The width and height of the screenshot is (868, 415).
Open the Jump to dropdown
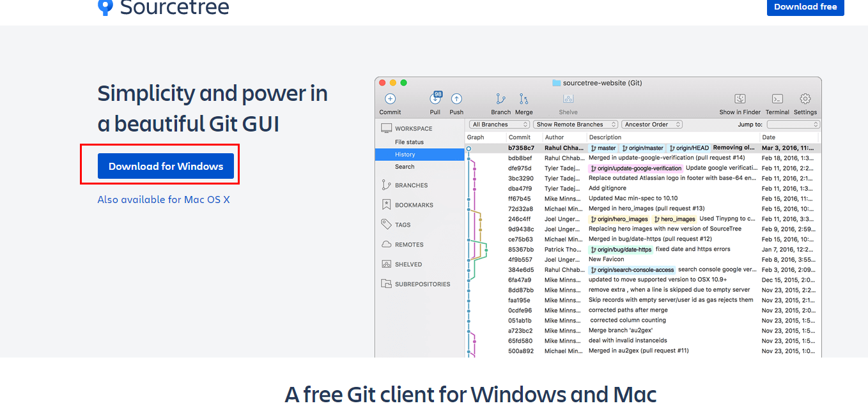click(x=793, y=124)
